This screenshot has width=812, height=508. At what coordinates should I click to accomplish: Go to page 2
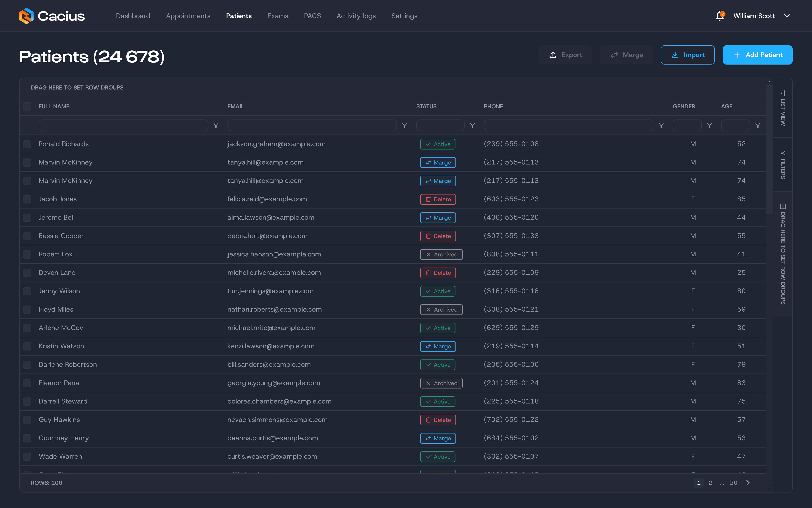click(710, 483)
